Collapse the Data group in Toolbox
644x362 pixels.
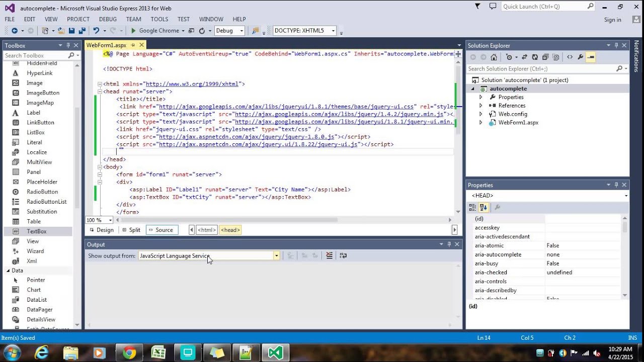pos(8,270)
